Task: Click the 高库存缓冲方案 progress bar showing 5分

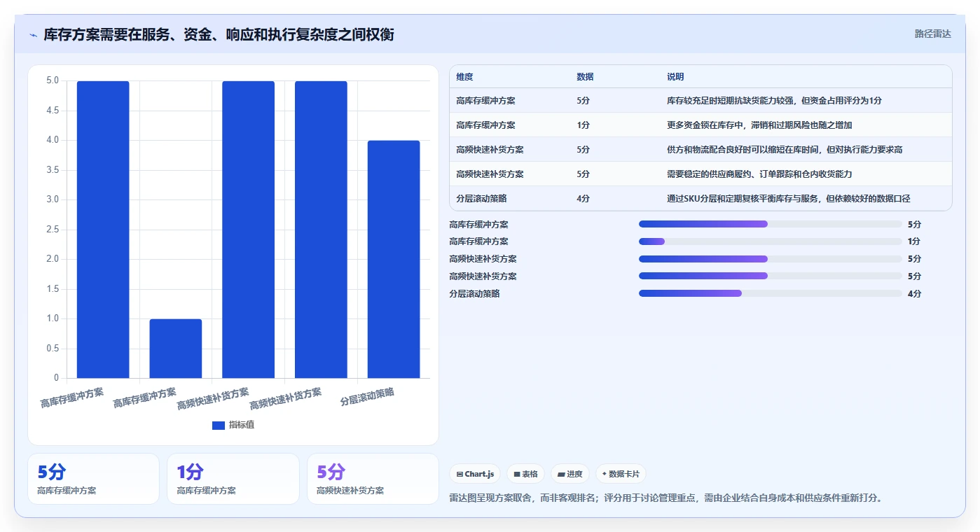Action: click(771, 224)
